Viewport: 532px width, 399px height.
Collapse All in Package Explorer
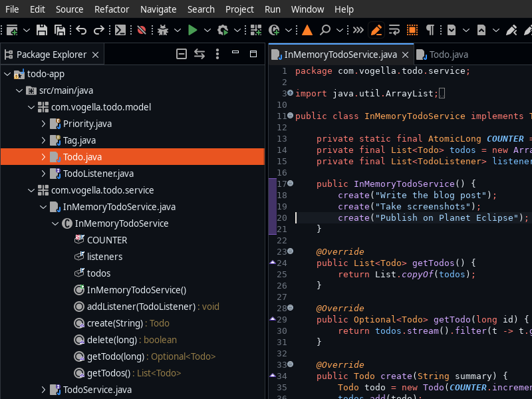tap(182, 54)
